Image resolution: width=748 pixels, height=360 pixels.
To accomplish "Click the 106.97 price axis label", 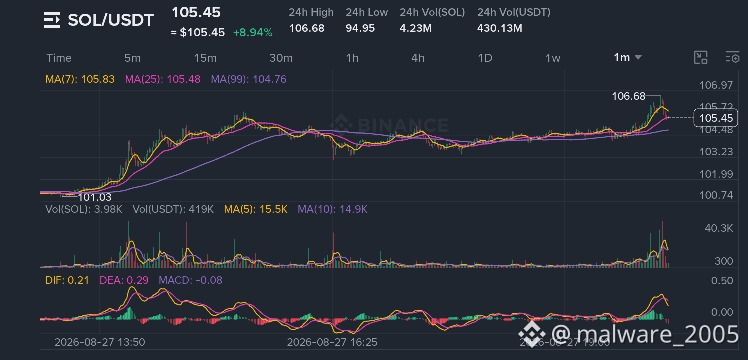I will pyautogui.click(x=716, y=85).
